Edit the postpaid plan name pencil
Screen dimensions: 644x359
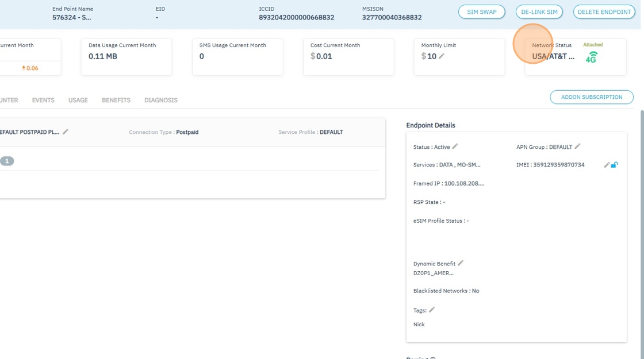pyautogui.click(x=66, y=132)
